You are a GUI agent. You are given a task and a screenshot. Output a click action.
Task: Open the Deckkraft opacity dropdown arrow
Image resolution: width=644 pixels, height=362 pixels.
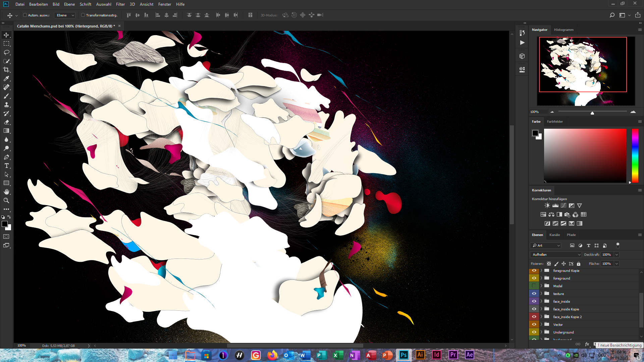(616, 255)
